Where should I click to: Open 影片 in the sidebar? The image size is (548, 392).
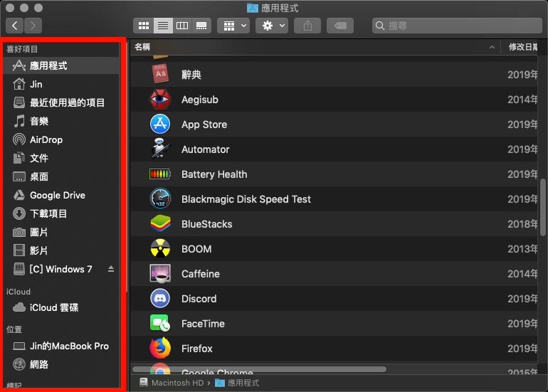[x=61, y=251]
